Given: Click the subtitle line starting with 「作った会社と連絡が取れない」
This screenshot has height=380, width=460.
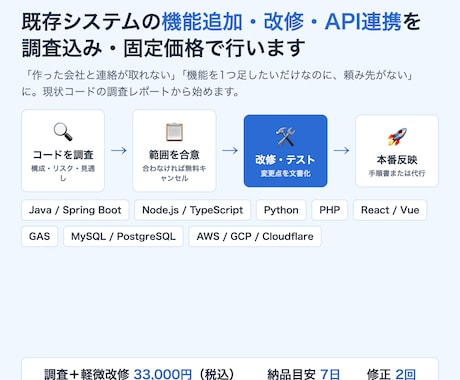Looking at the screenshot, I should tap(219, 76).
